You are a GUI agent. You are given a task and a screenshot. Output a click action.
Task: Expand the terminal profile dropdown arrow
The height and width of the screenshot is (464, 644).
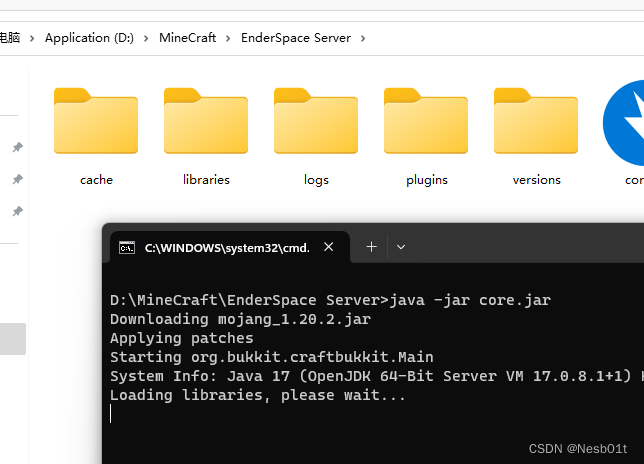coord(401,246)
